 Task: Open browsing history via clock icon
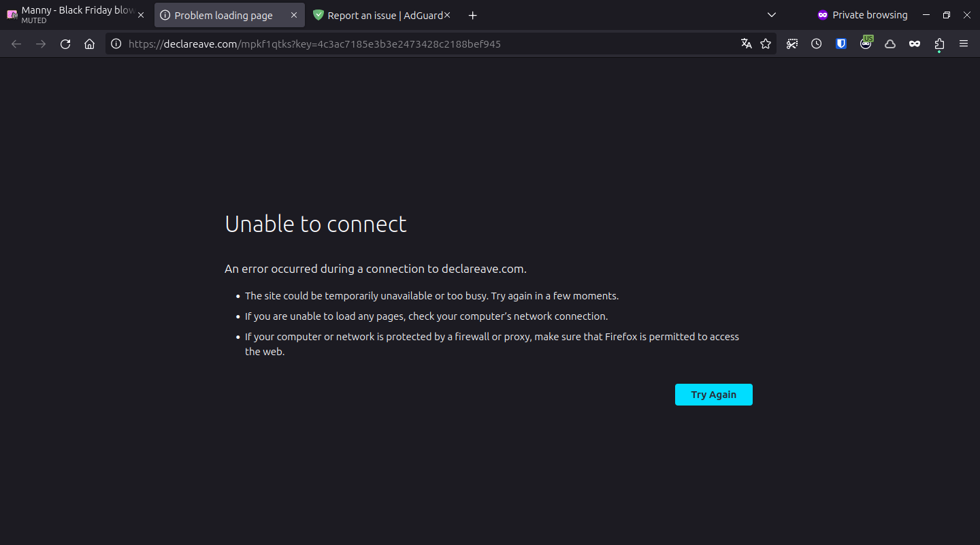pos(816,43)
